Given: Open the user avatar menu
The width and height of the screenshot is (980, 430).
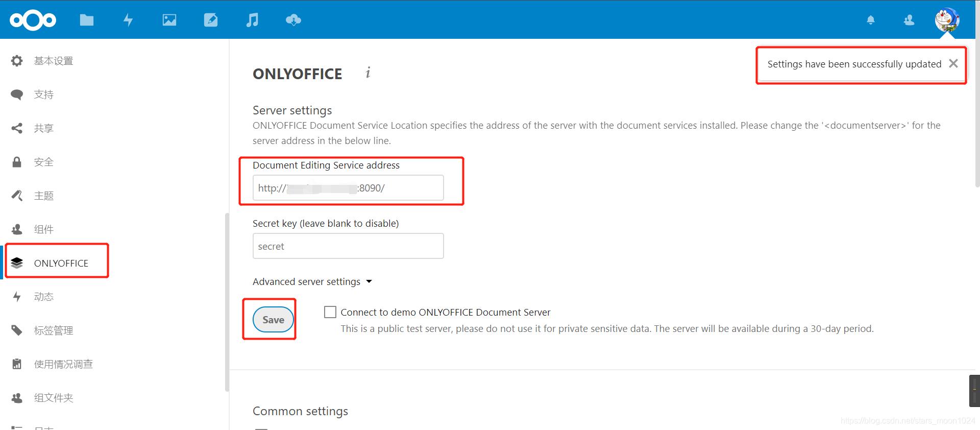Looking at the screenshot, I should pyautogui.click(x=947, y=20).
